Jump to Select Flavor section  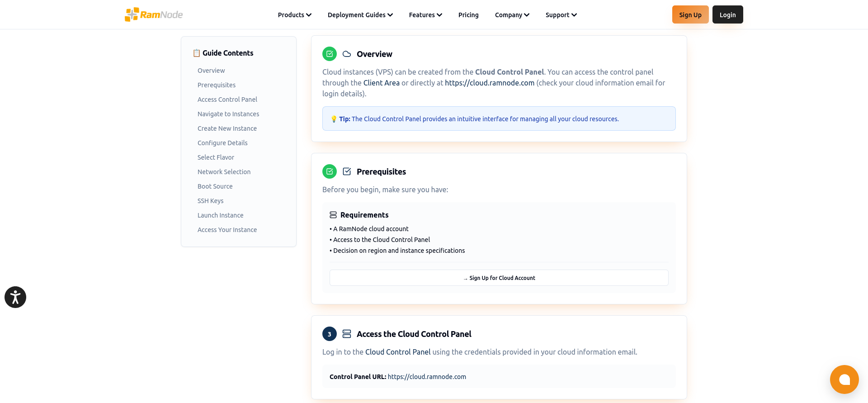(x=216, y=157)
